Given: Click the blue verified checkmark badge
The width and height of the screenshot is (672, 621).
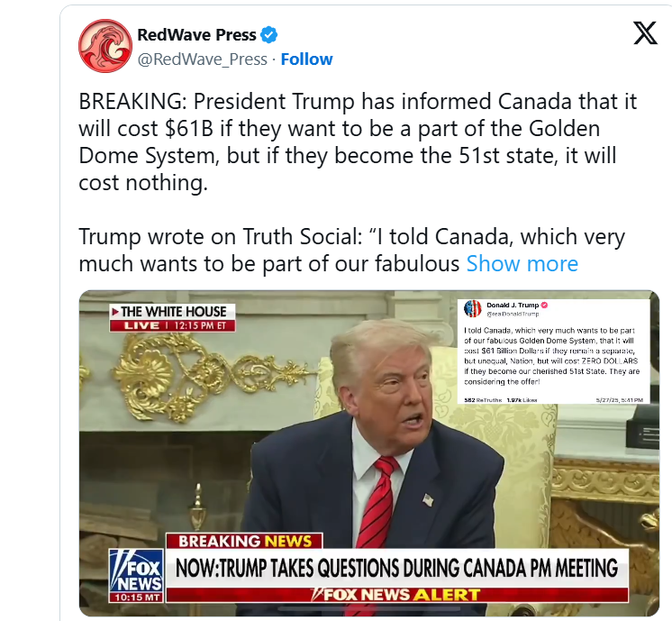Looking at the screenshot, I should click(269, 35).
